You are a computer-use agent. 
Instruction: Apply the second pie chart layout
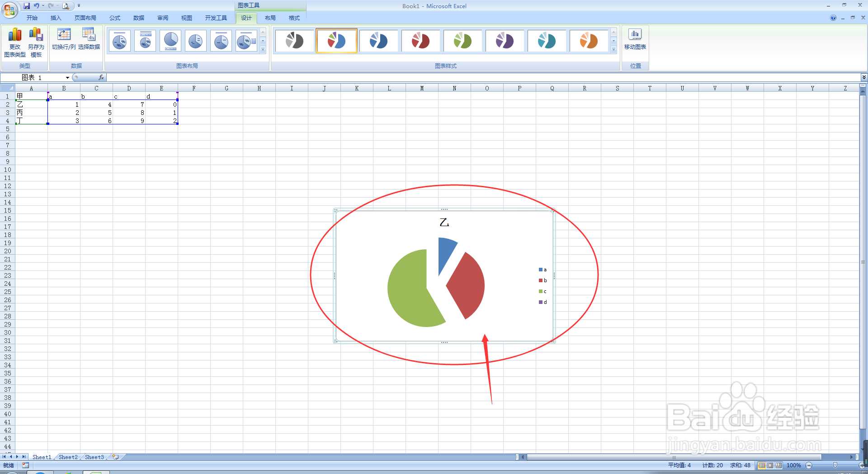click(x=145, y=41)
